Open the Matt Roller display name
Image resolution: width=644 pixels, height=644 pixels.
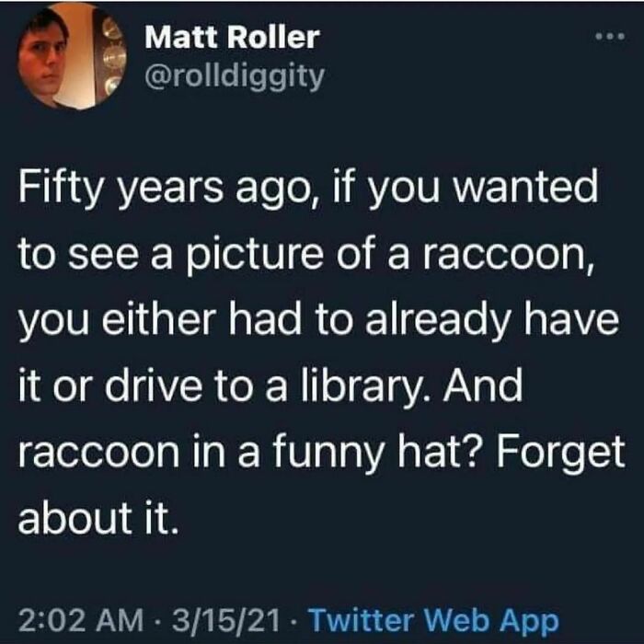pos(232,38)
